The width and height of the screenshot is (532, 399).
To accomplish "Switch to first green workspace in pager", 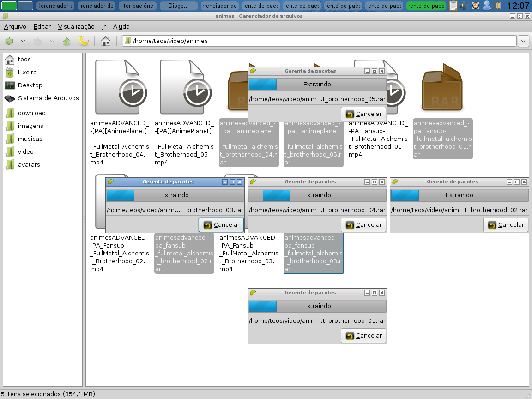I will pos(9,6).
